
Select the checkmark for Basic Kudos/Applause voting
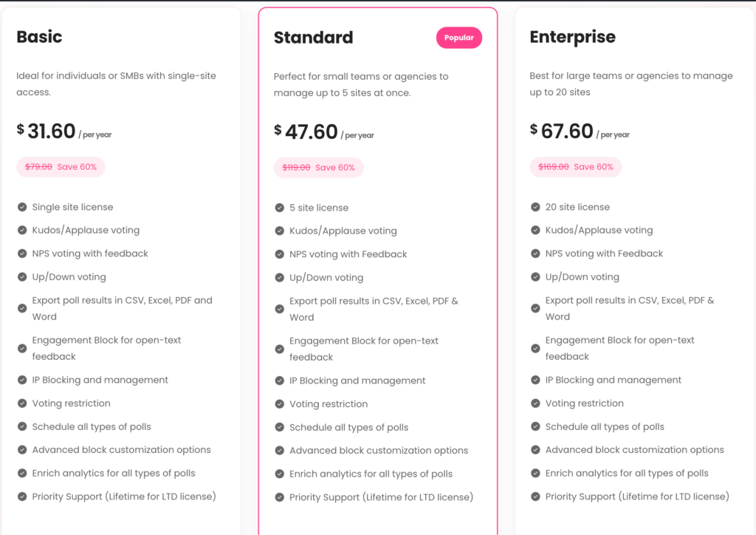point(21,231)
